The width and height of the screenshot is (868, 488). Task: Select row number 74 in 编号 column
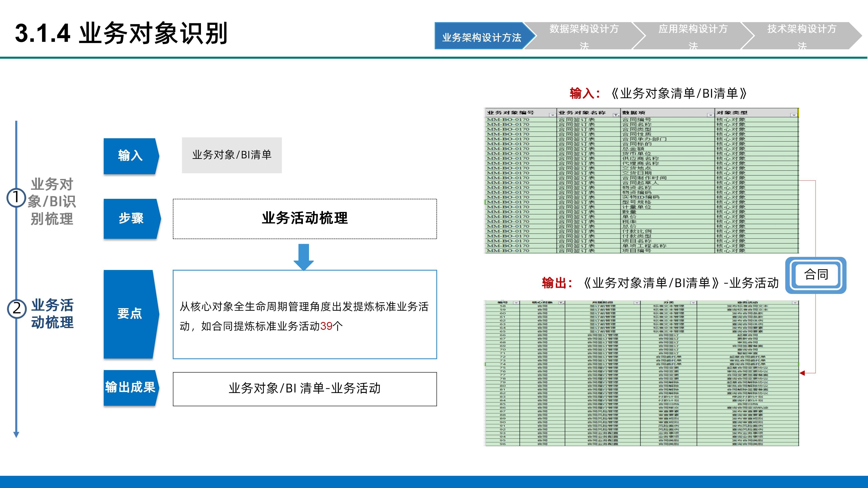click(503, 364)
